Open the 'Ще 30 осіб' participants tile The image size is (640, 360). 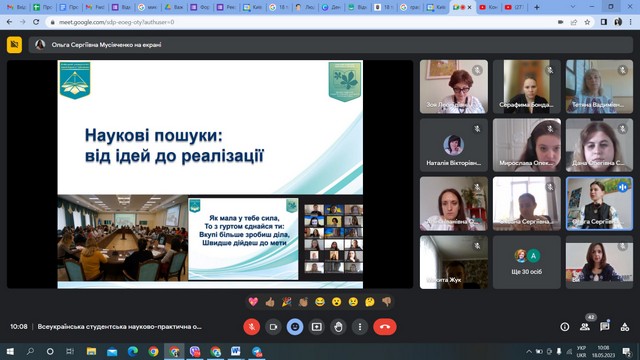point(527,262)
